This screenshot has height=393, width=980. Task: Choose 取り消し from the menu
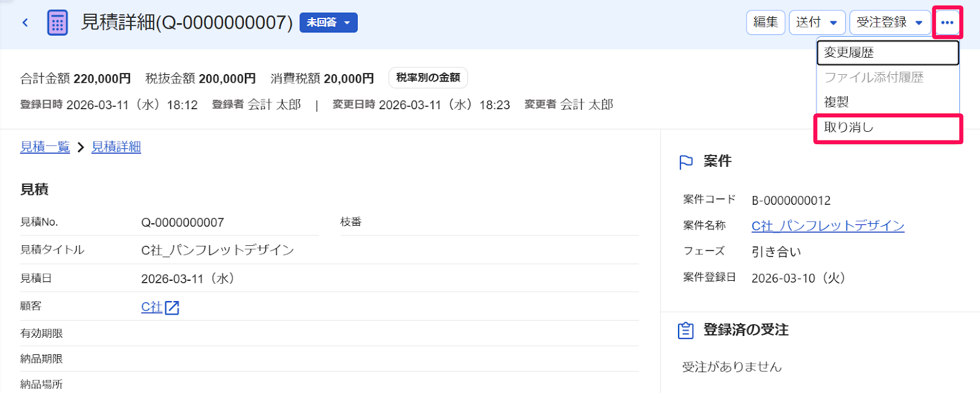pyautogui.click(x=888, y=127)
